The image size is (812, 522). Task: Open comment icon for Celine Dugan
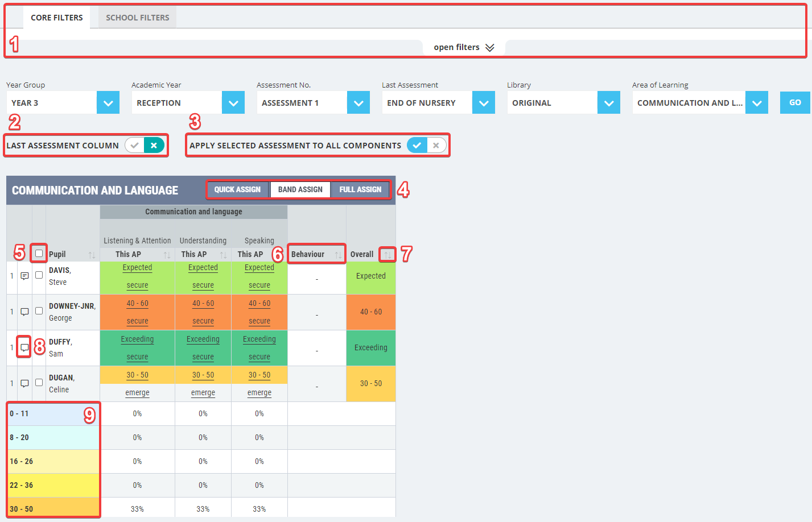click(24, 384)
